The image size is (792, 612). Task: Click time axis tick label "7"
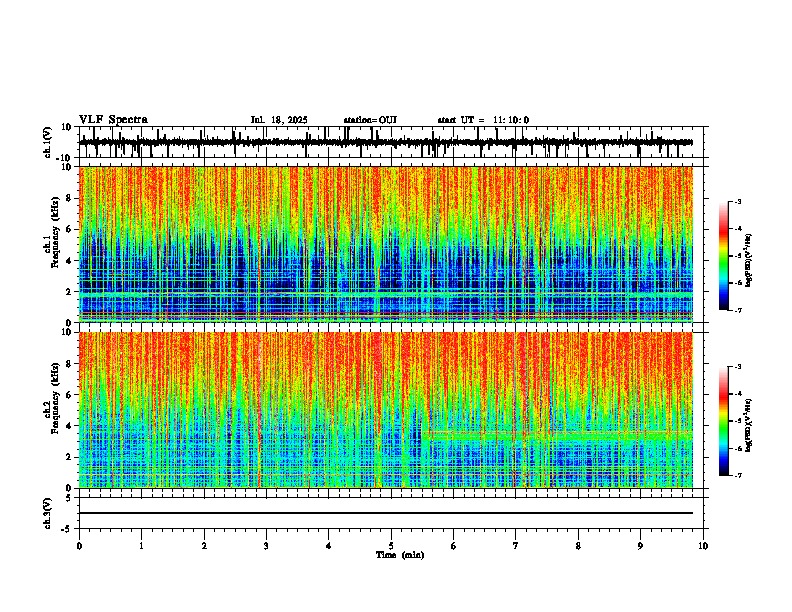516,546
